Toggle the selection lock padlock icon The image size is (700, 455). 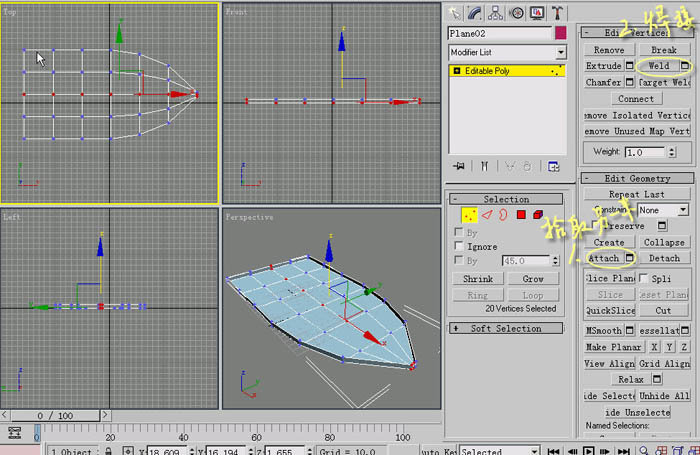108,451
